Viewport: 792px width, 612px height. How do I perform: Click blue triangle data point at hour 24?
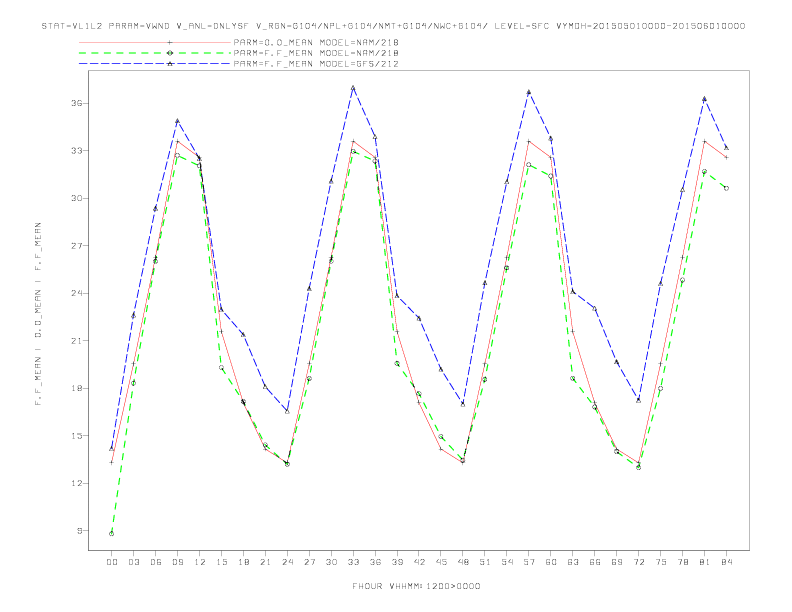pyautogui.click(x=287, y=412)
